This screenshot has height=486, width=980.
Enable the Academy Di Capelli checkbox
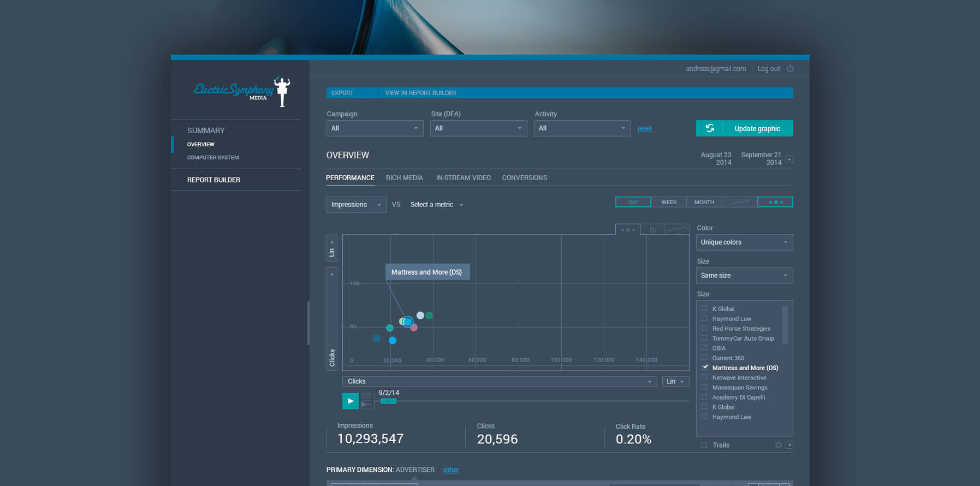coord(704,397)
